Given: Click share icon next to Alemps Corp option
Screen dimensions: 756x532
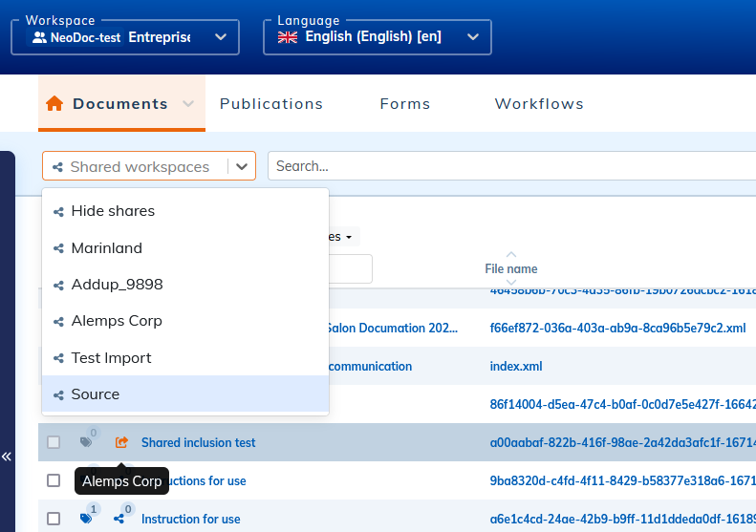Looking at the screenshot, I should point(58,322).
